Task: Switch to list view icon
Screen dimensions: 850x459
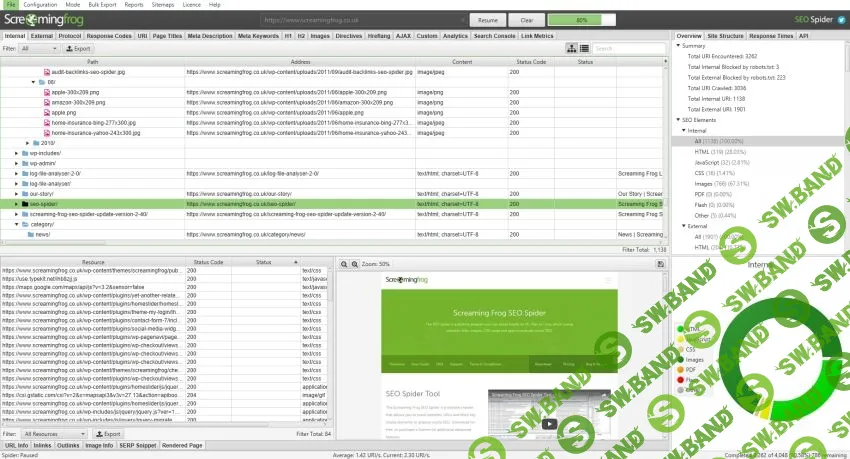Action: click(584, 48)
